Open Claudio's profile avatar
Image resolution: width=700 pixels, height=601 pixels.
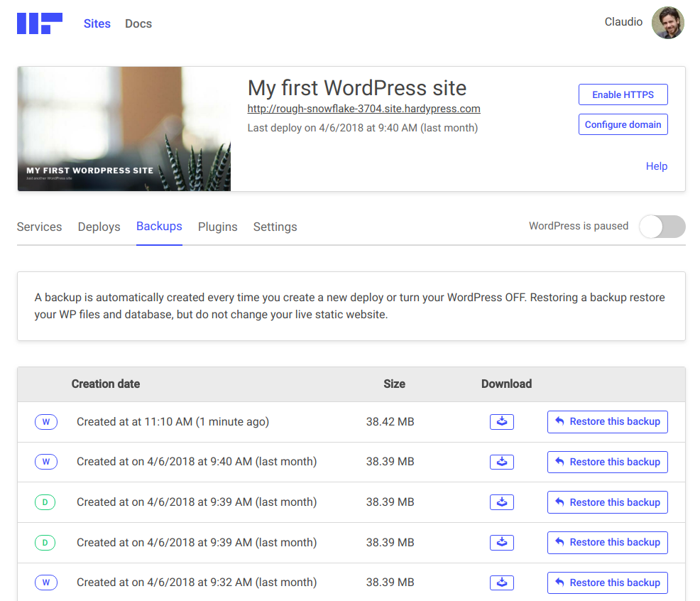point(667,23)
